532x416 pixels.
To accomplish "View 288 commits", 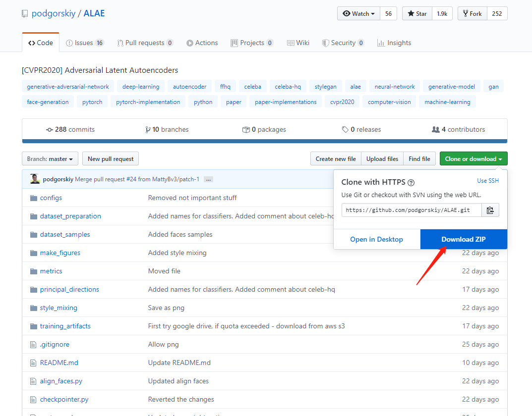I will (x=70, y=129).
